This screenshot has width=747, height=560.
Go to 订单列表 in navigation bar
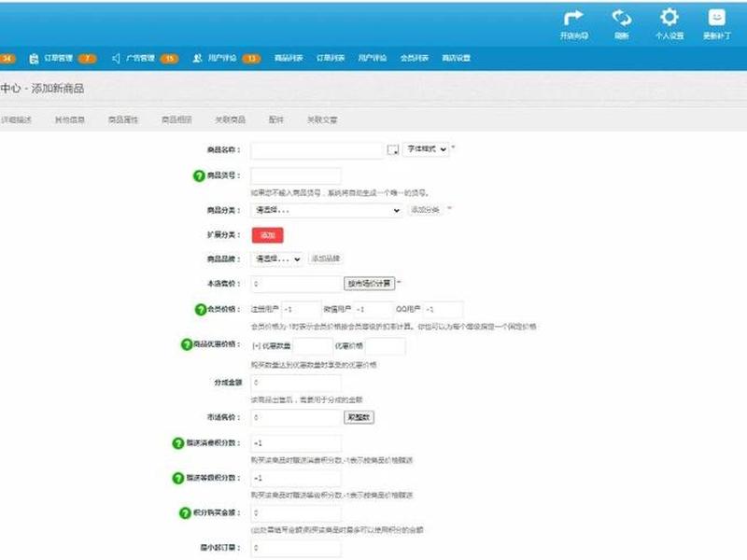(331, 58)
